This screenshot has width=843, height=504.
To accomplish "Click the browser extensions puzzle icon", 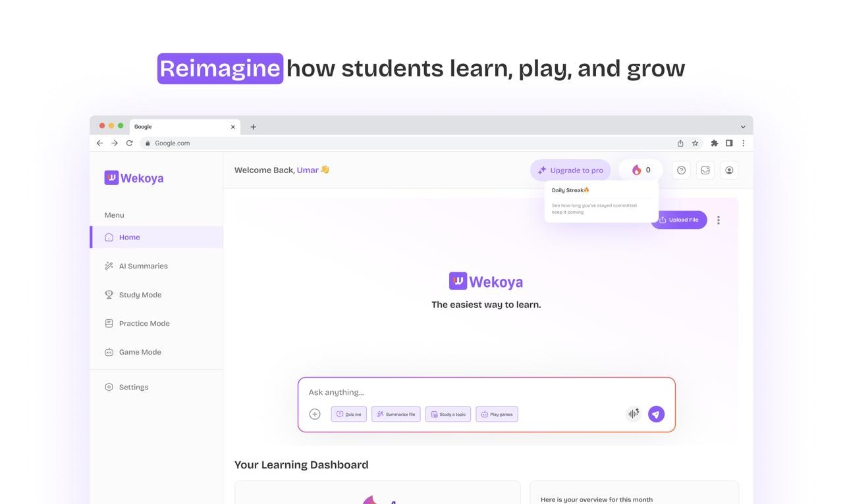I will [714, 143].
